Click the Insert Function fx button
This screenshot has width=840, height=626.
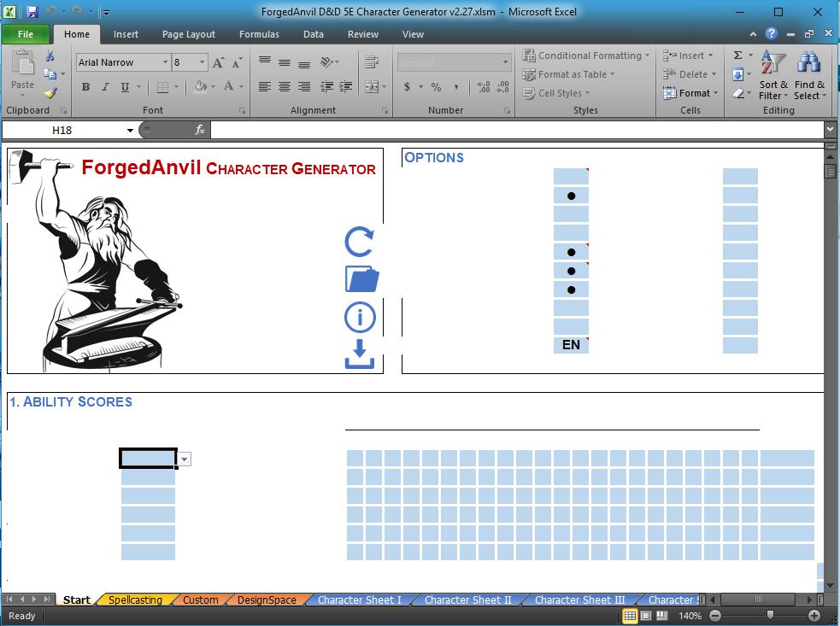tap(199, 130)
